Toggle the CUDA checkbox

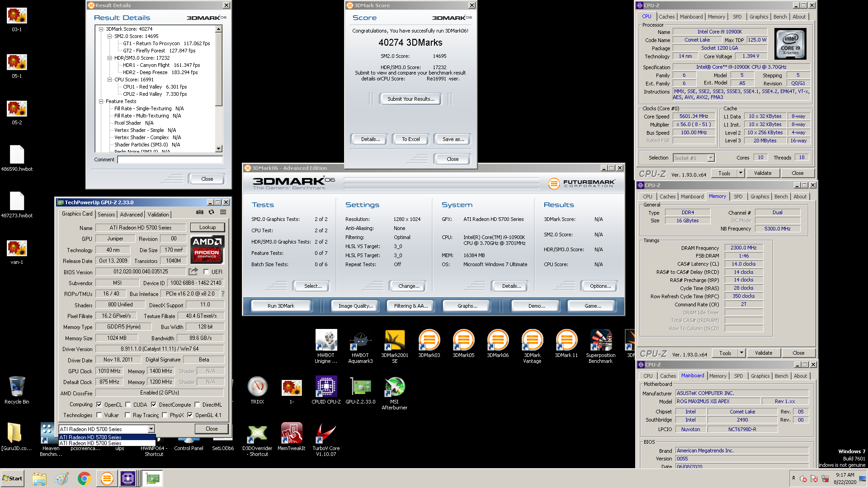[128, 405]
